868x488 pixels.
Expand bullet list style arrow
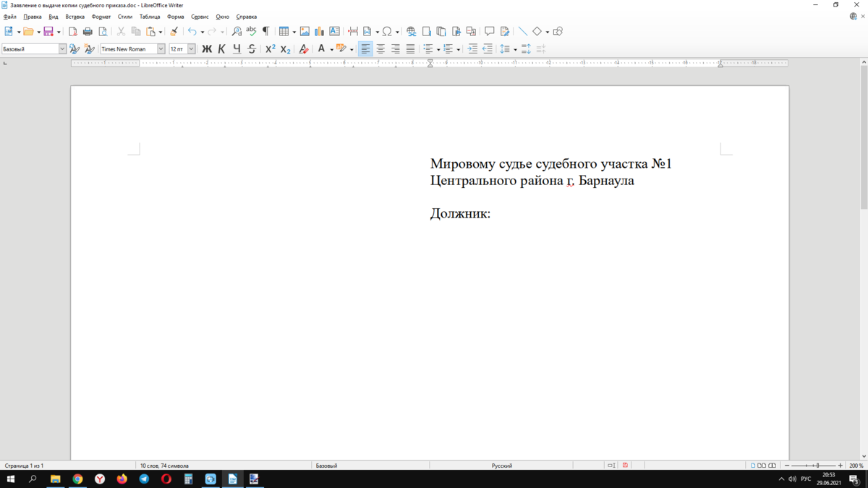click(438, 49)
